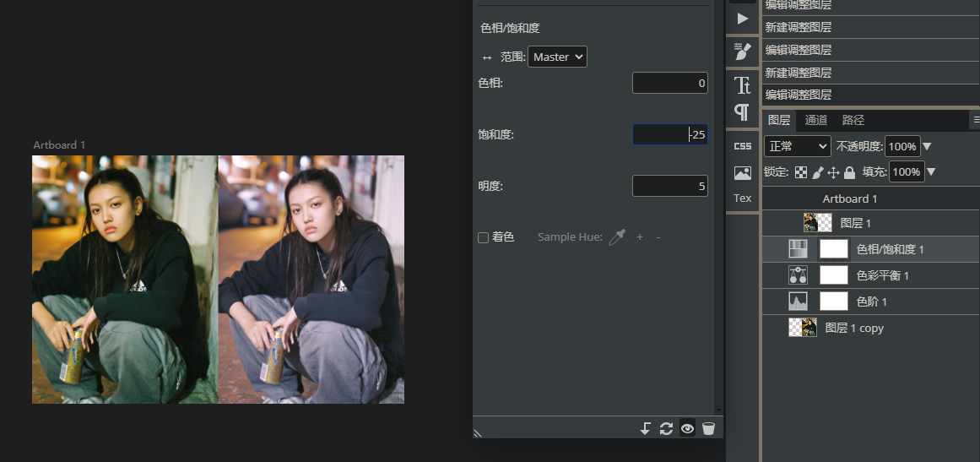This screenshot has height=462, width=980.
Task: Switch to the 通道 channels tab
Action: 816,120
